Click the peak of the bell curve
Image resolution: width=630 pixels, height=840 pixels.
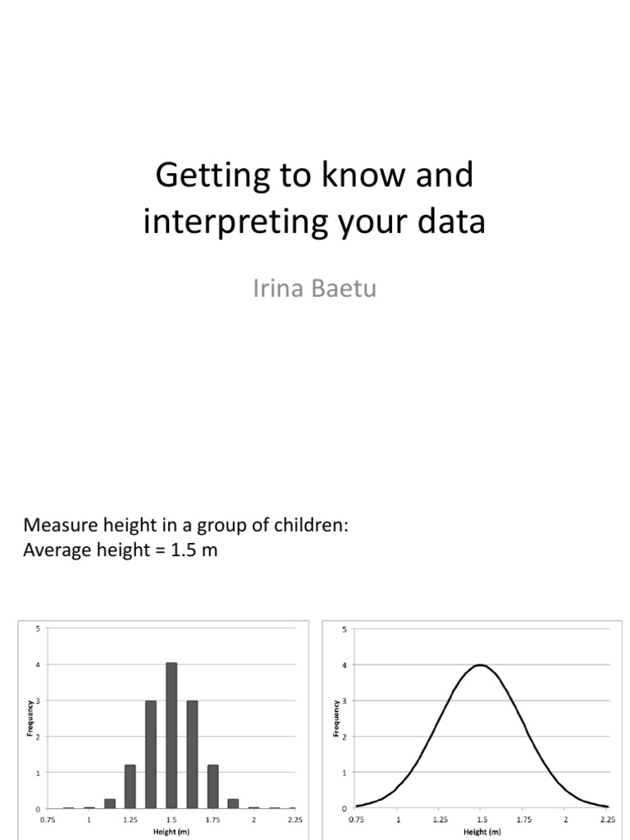[x=482, y=665]
